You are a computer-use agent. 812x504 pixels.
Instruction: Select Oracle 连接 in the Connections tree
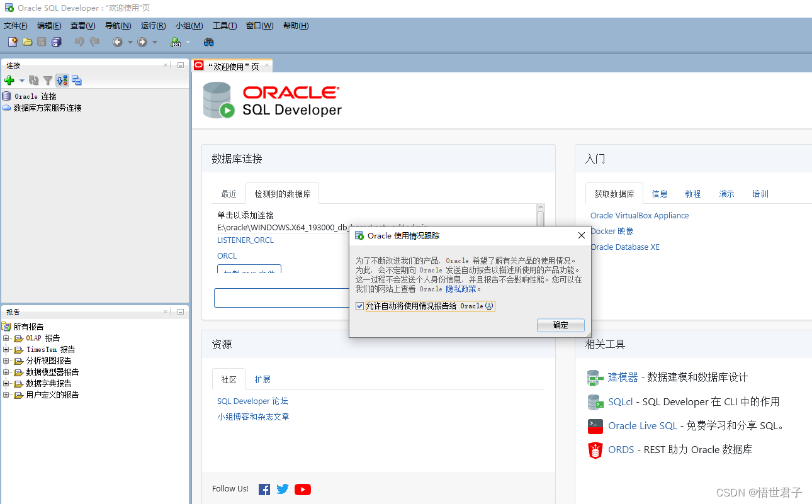(x=35, y=96)
